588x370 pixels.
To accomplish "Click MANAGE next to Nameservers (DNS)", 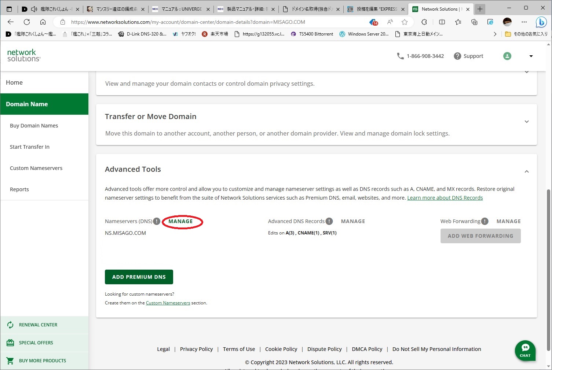I will click(x=180, y=221).
